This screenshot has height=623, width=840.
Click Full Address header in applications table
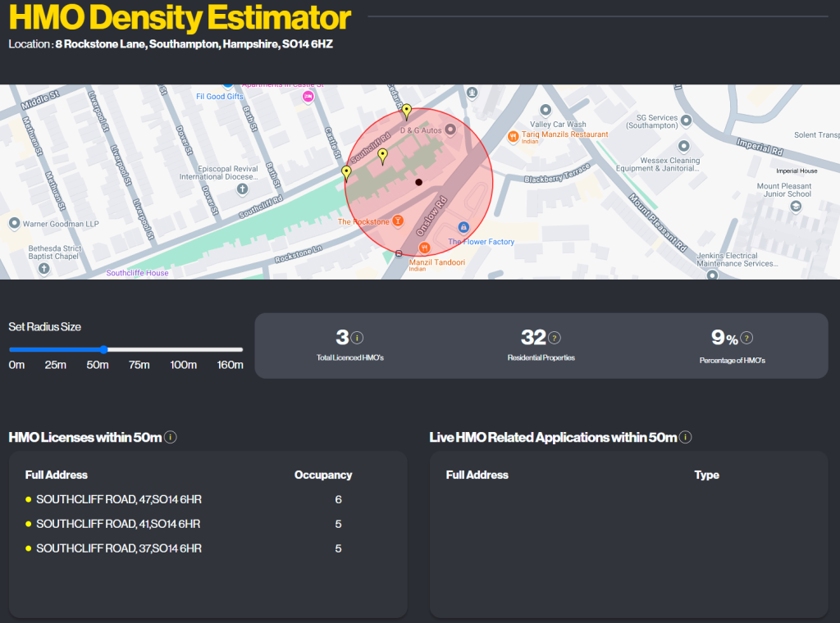point(477,475)
